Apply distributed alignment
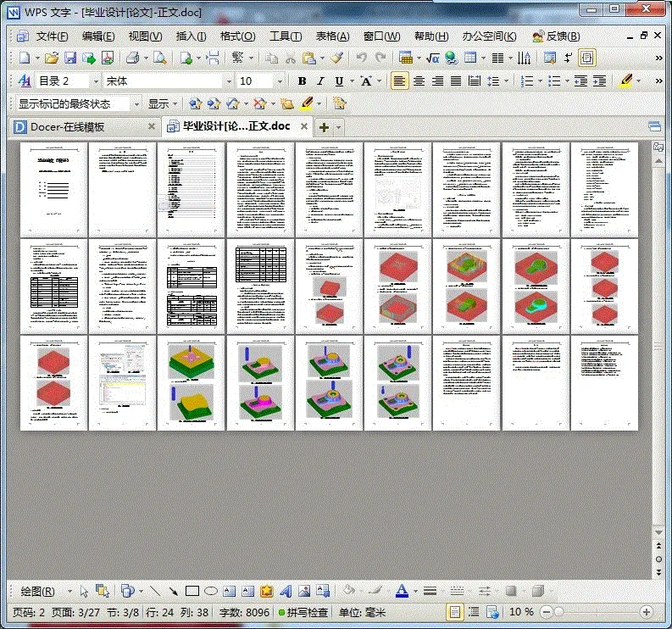The width and height of the screenshot is (672, 629). click(x=475, y=81)
